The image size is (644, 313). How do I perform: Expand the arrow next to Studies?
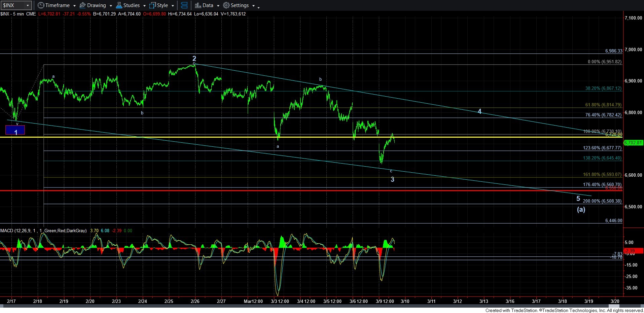(x=144, y=6)
